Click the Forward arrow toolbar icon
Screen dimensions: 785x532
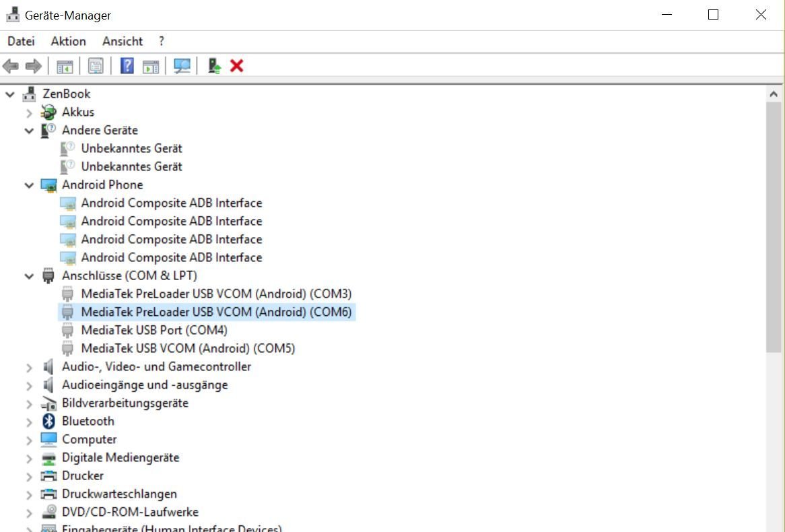coord(33,65)
